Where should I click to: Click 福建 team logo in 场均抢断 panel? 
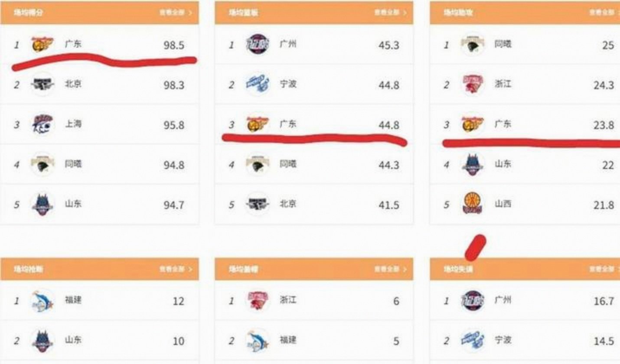(x=42, y=301)
